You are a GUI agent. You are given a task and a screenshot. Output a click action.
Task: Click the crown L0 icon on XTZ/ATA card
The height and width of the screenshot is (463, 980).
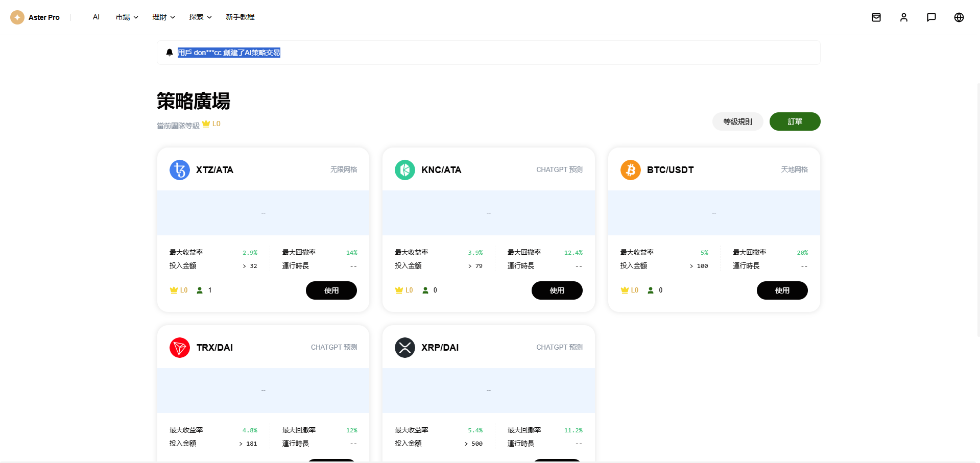pyautogui.click(x=174, y=290)
